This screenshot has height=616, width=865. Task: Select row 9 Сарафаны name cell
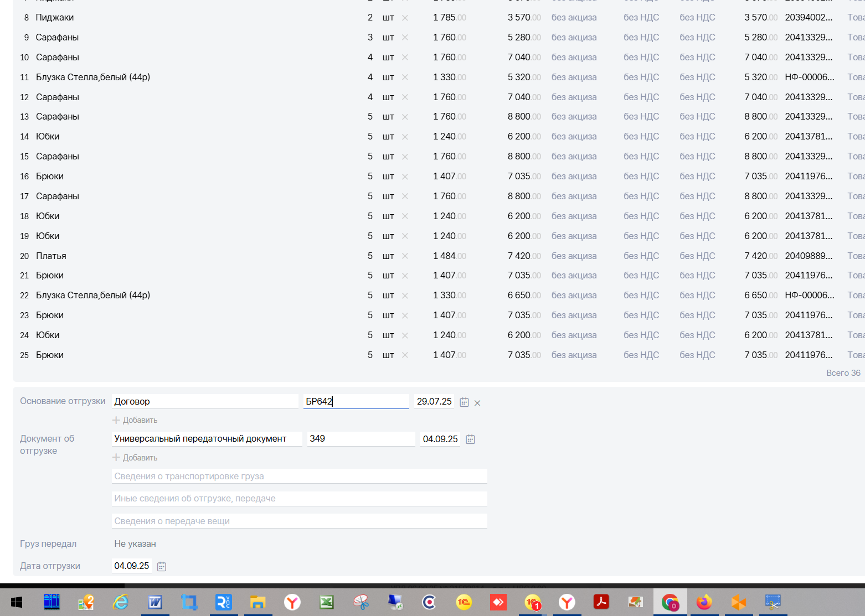(x=58, y=38)
